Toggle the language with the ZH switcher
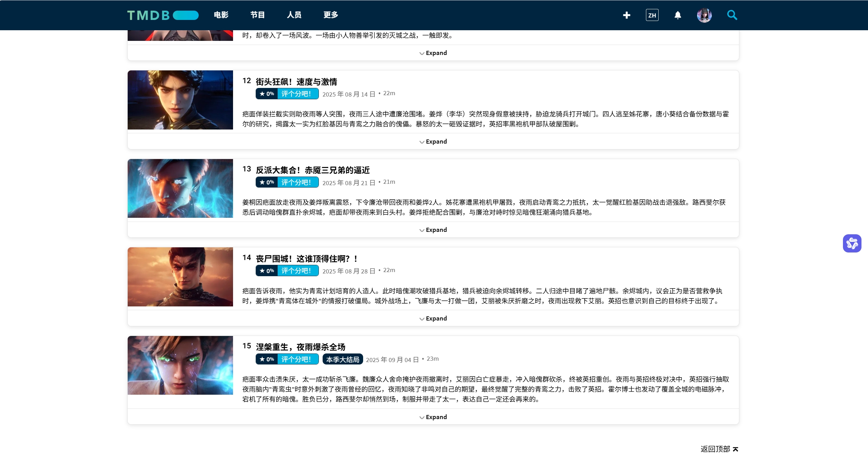 pyautogui.click(x=652, y=15)
